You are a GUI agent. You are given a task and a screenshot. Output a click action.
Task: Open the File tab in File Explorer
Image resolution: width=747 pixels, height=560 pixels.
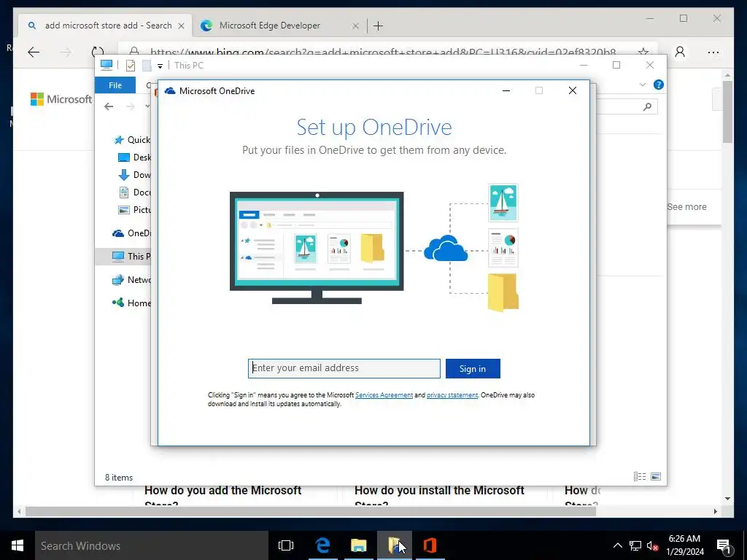coord(115,85)
